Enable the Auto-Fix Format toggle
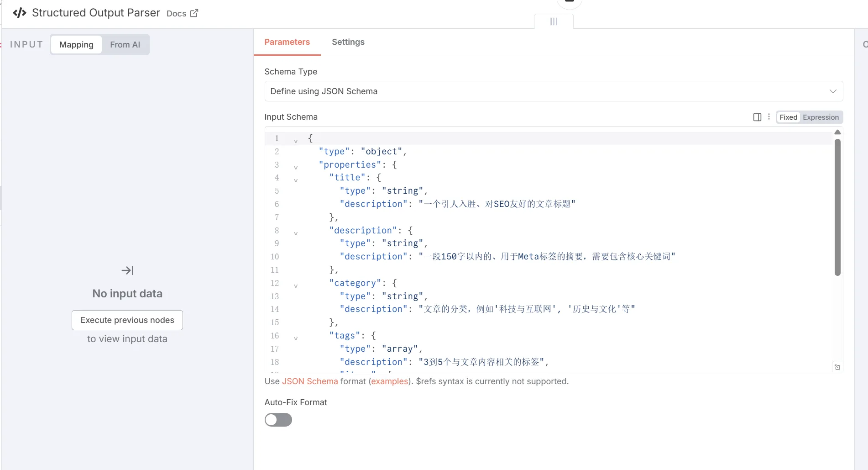Viewport: 868px width, 470px height. pos(278,420)
